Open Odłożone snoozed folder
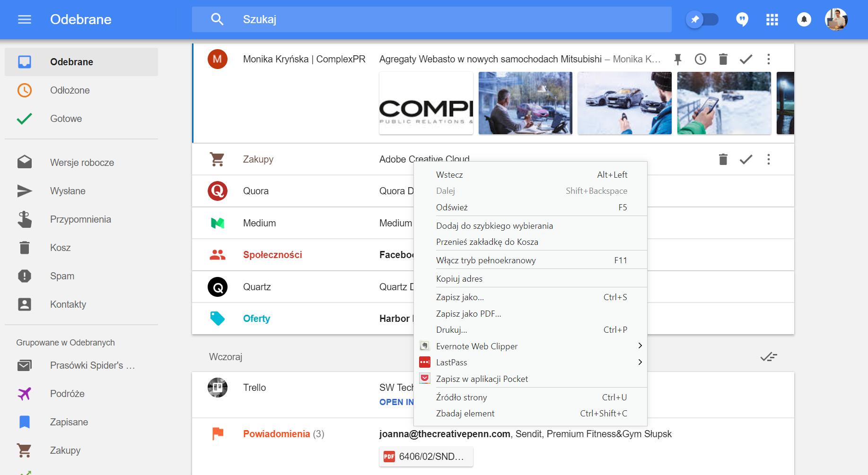 point(81,90)
